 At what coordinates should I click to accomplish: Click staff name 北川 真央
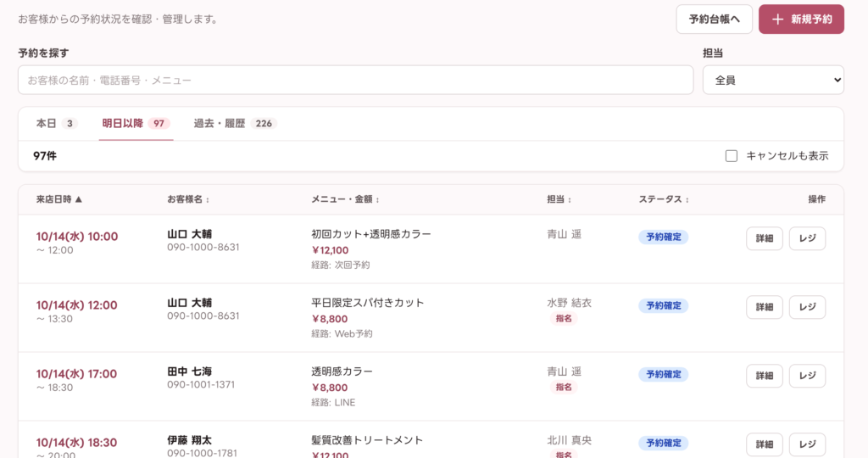coord(569,440)
